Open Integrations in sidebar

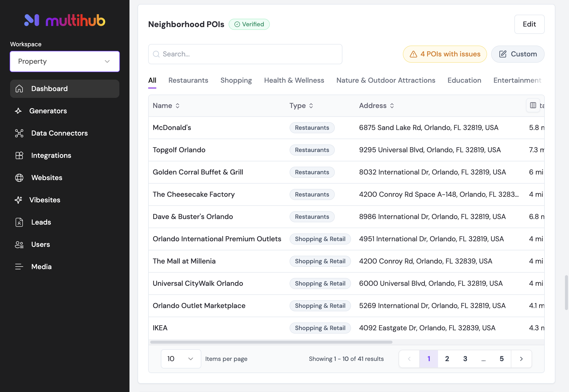coord(65,156)
